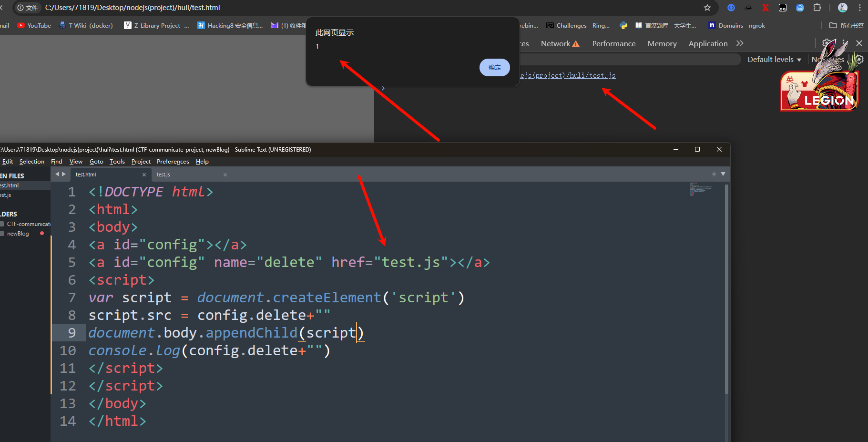Close the test.js tab
Viewport: 868px width, 442px height.
click(x=225, y=175)
